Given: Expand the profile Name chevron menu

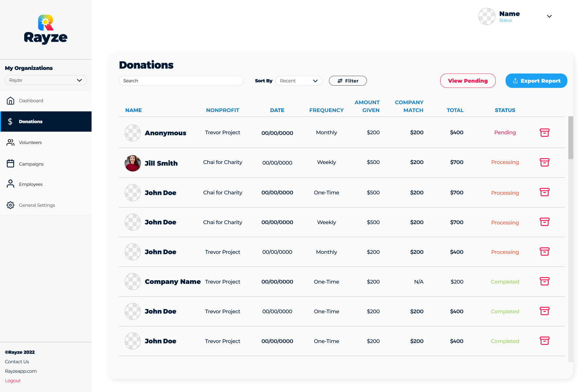Looking at the screenshot, I should (x=549, y=16).
